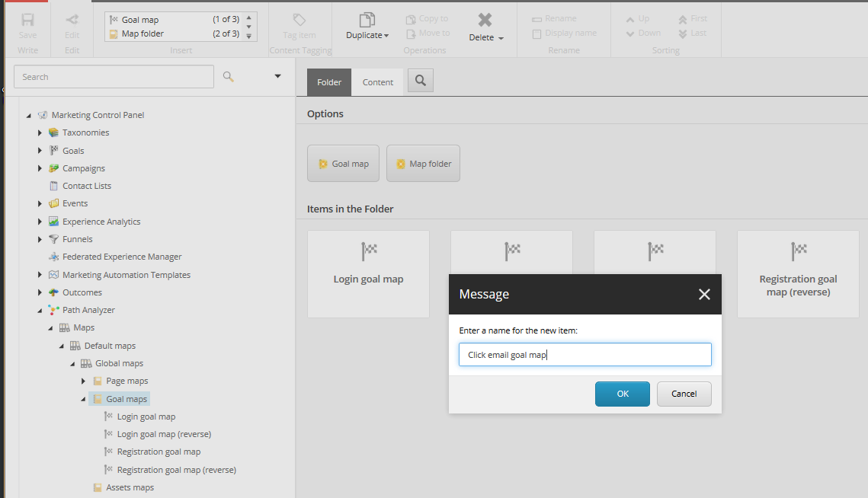Image resolution: width=868 pixels, height=498 pixels.
Task: Click the Experience Analytics chart icon
Action: (x=53, y=222)
